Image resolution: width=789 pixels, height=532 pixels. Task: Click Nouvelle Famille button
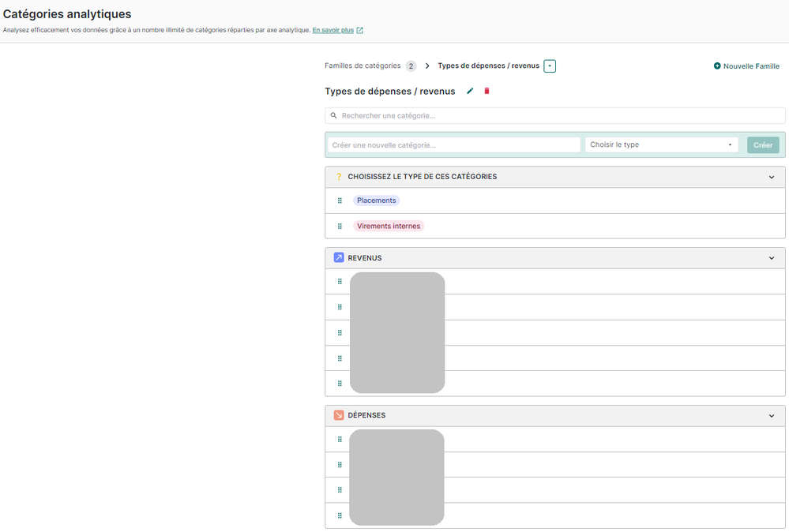tap(746, 66)
